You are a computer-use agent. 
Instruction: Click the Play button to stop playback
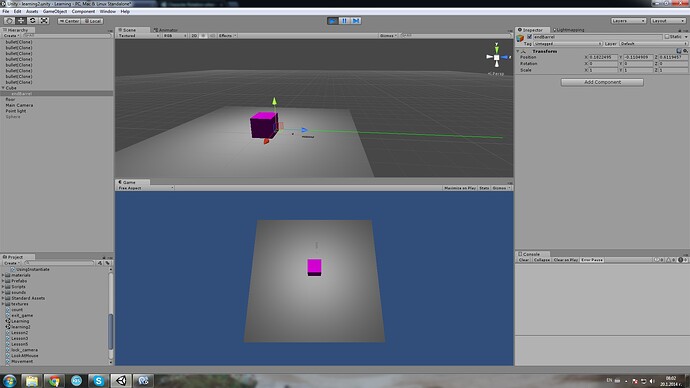(333, 21)
